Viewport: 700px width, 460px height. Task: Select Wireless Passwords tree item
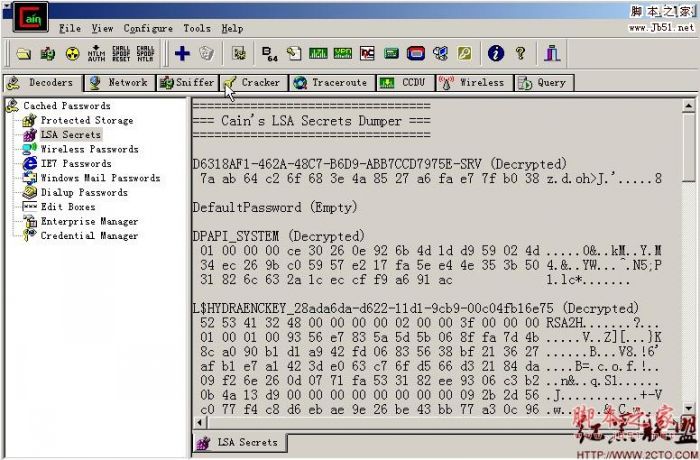tap(89, 149)
